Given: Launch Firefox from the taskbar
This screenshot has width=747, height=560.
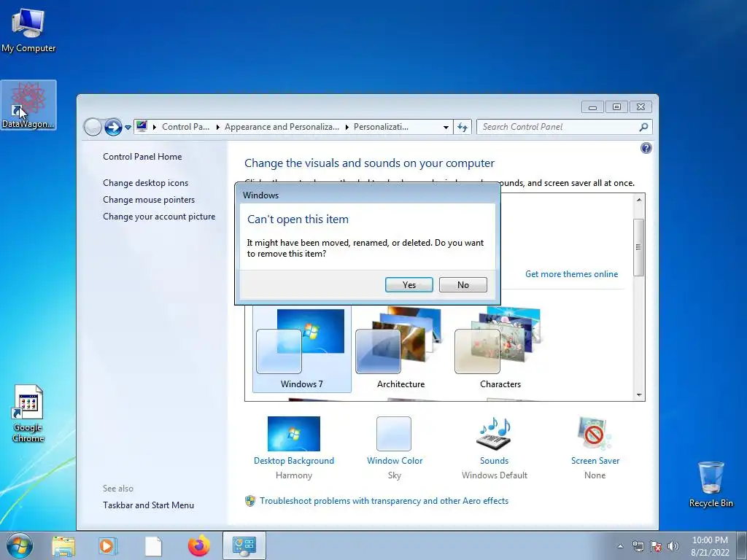Looking at the screenshot, I should [x=199, y=545].
